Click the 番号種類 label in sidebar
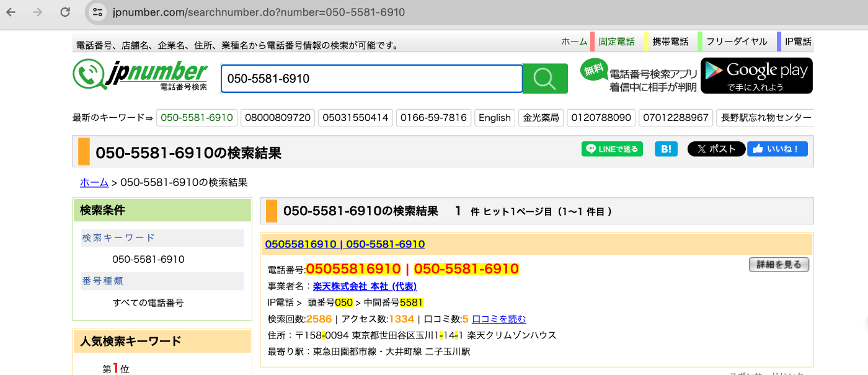The image size is (868, 375). [x=103, y=281]
